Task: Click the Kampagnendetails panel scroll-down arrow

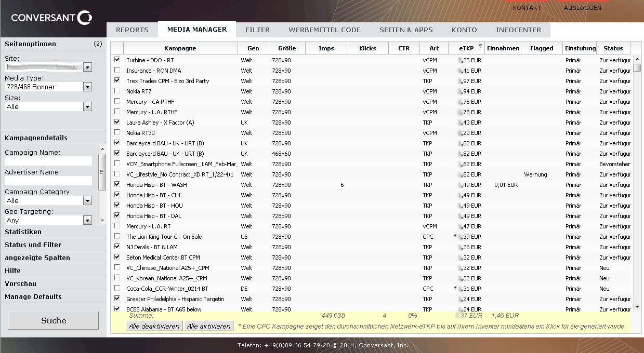Action: click(x=102, y=221)
